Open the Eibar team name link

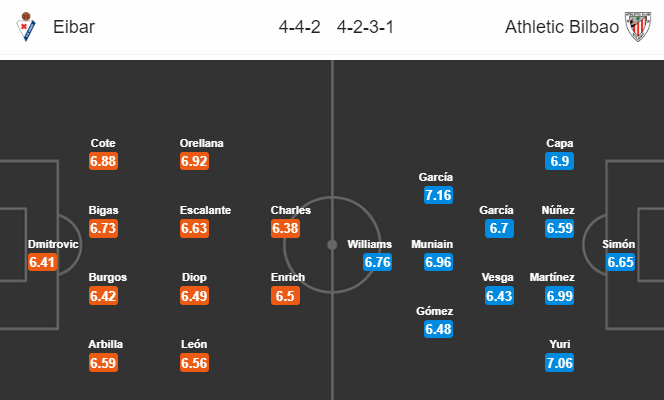74,27
